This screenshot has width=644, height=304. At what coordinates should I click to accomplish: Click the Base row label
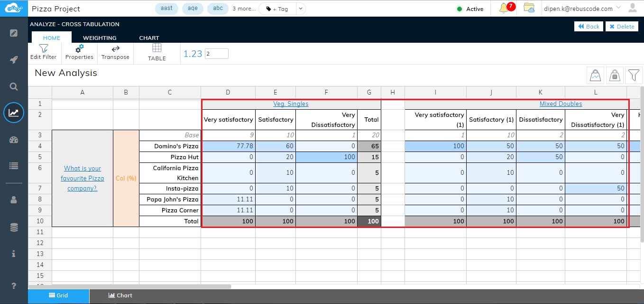(x=170, y=135)
